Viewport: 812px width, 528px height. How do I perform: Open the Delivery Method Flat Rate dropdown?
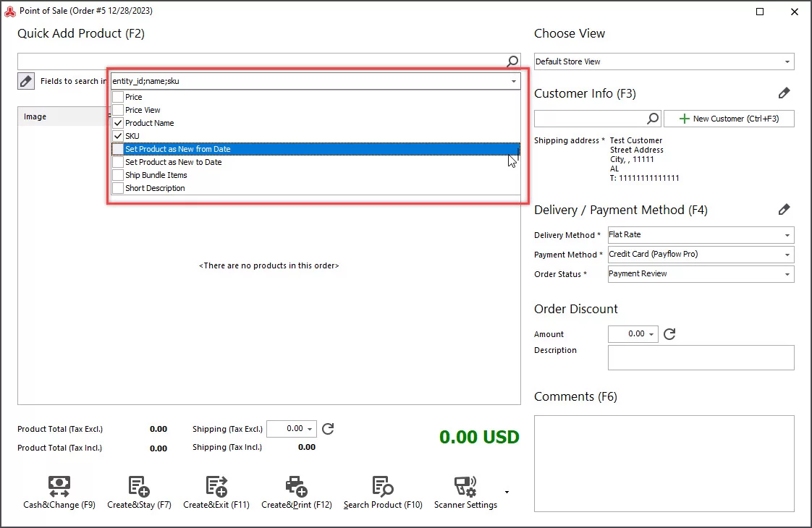pyautogui.click(x=787, y=235)
